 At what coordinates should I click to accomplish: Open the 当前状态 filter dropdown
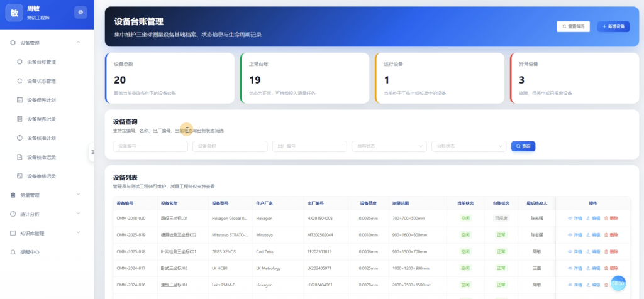click(x=389, y=146)
